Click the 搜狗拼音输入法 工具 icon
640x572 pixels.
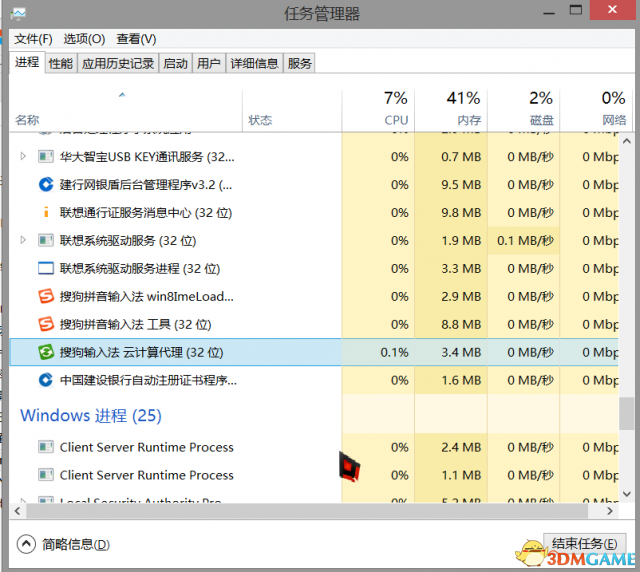tap(46, 324)
